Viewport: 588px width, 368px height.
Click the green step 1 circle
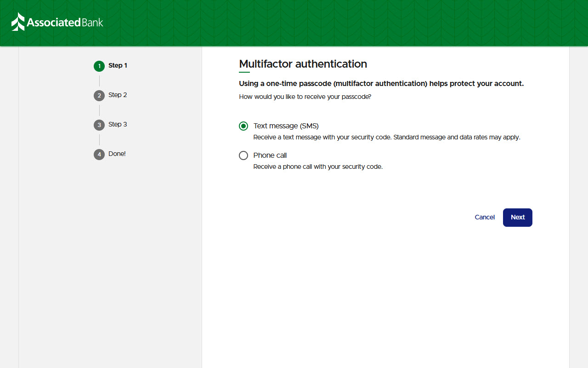[x=99, y=66]
